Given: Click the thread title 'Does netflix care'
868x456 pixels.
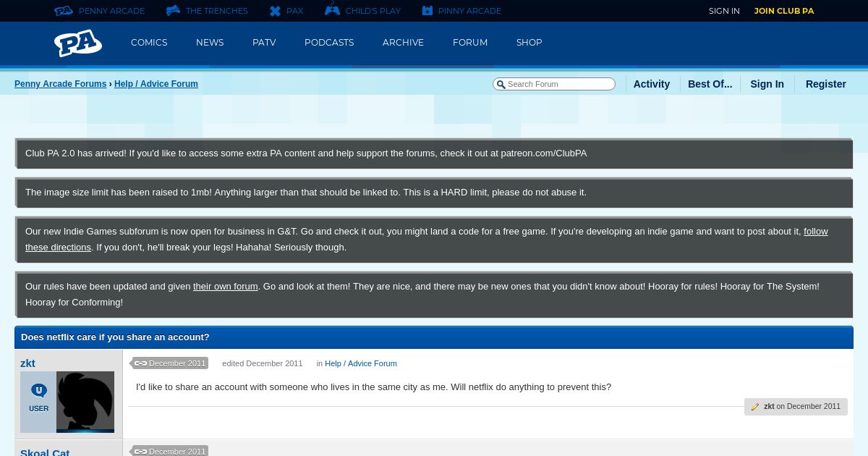Looking at the screenshot, I should (x=115, y=337).
